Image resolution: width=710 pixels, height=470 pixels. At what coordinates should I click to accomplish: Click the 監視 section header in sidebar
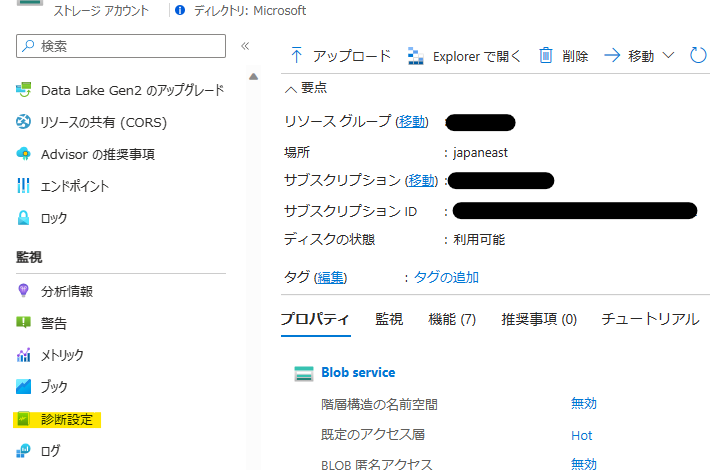[29, 257]
